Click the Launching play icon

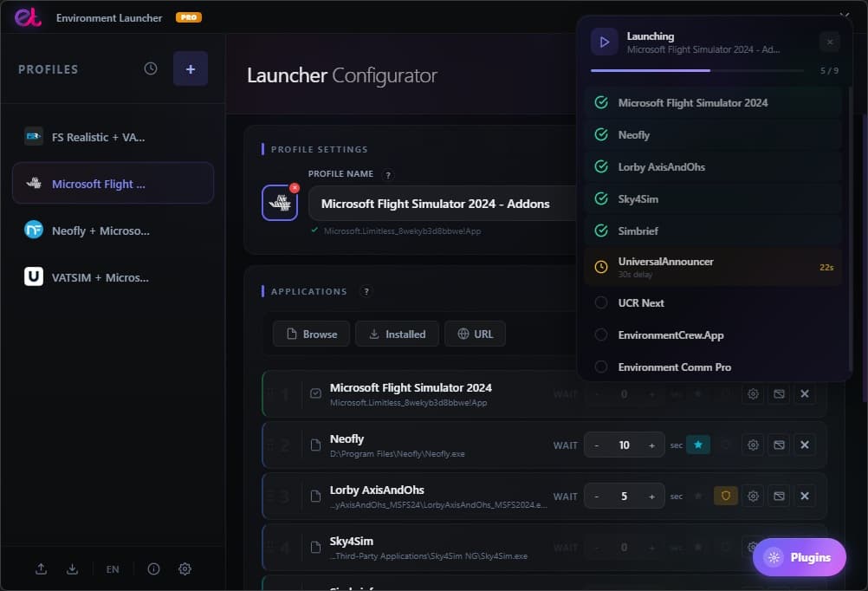605,42
